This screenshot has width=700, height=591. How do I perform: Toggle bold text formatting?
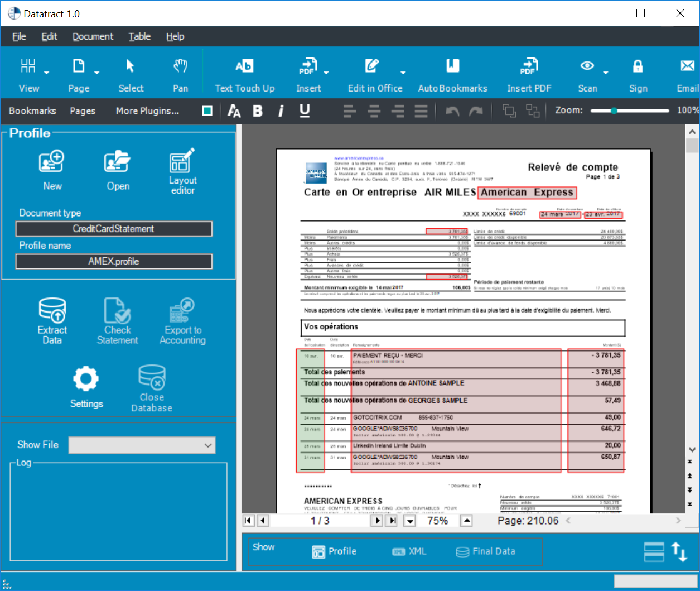click(x=257, y=111)
